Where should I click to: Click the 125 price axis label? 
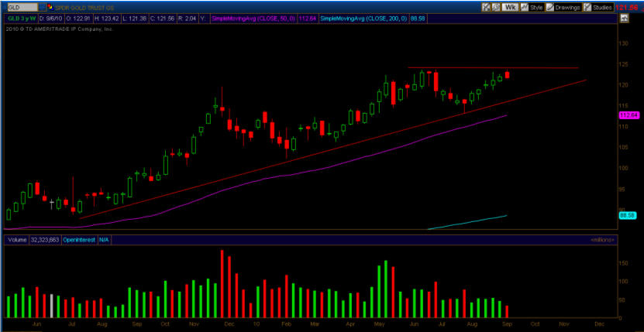coord(625,64)
